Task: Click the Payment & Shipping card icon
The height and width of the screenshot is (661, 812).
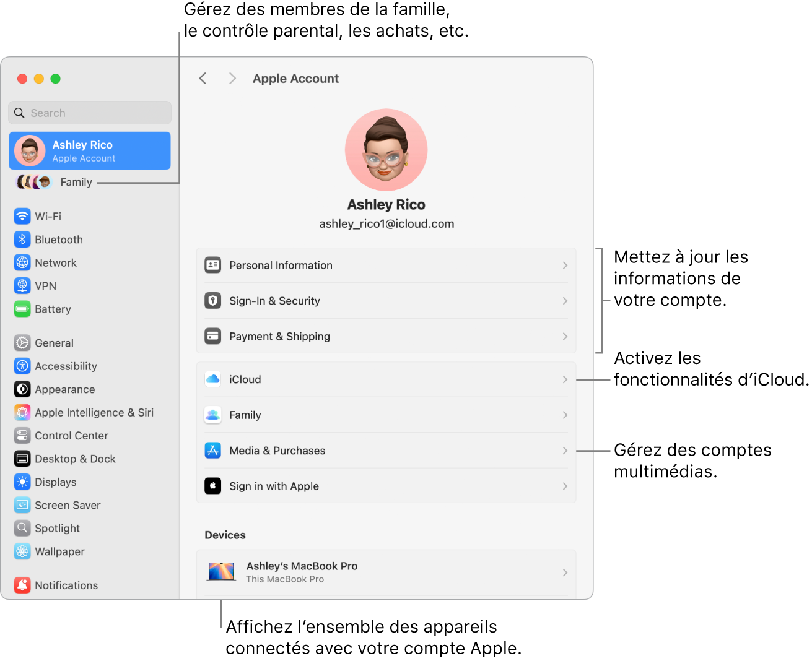Action: pyautogui.click(x=213, y=336)
